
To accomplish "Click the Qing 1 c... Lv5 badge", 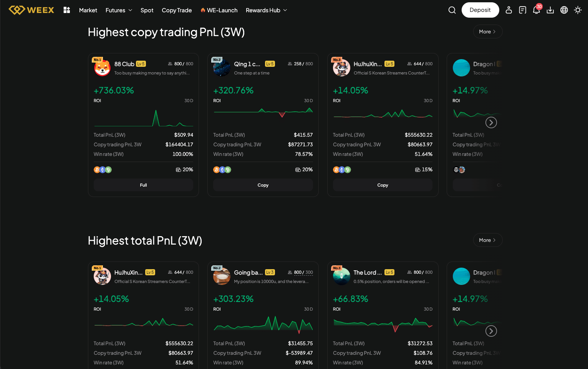I will [270, 64].
